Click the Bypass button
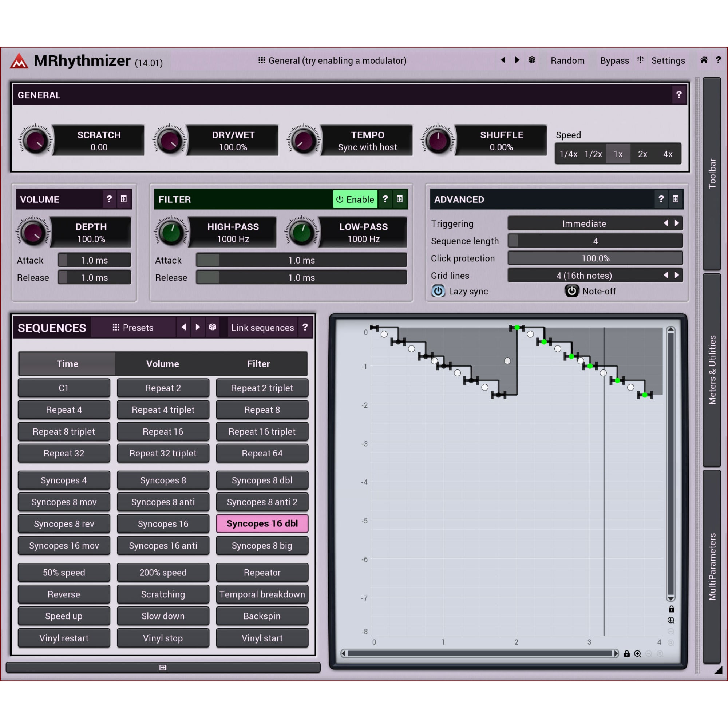The height and width of the screenshot is (728, 728). tap(614, 60)
